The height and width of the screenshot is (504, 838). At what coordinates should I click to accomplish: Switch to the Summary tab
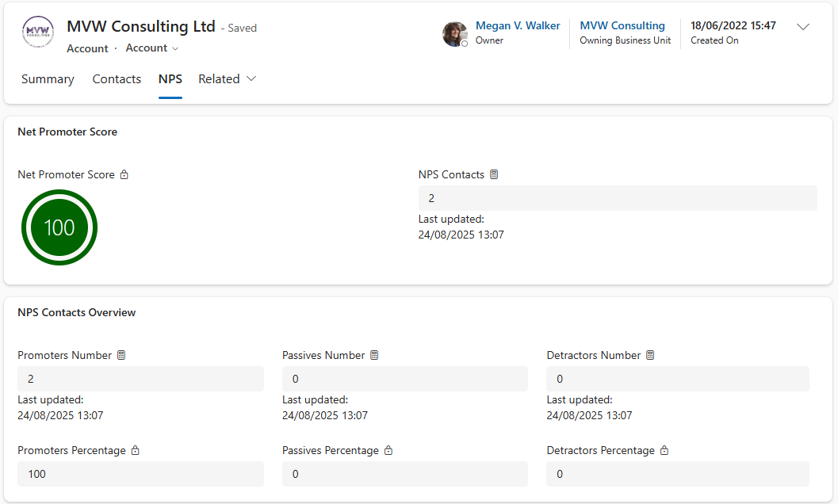click(x=48, y=79)
